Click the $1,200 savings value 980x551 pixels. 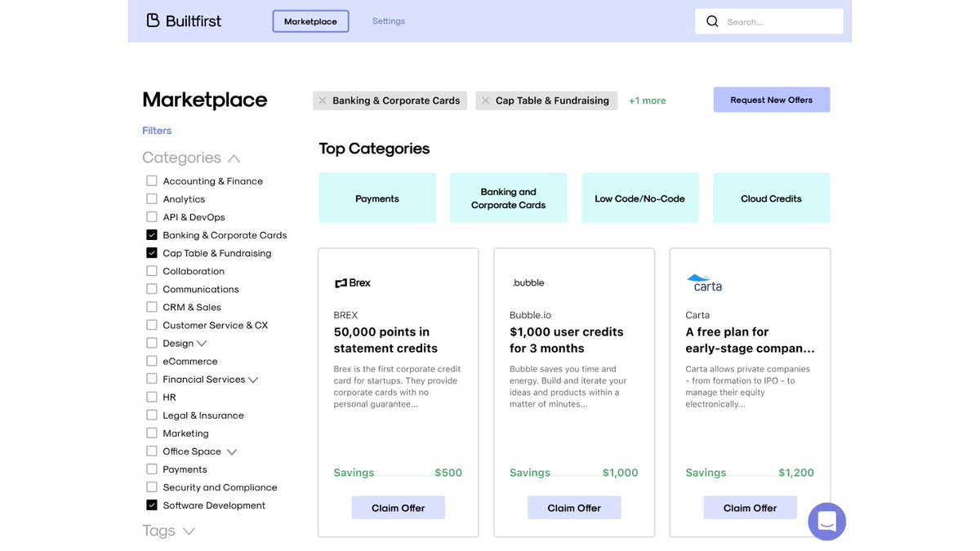(796, 473)
